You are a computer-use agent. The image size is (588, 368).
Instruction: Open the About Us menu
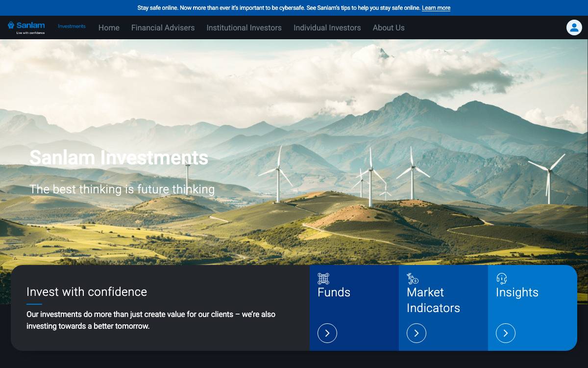click(x=389, y=27)
